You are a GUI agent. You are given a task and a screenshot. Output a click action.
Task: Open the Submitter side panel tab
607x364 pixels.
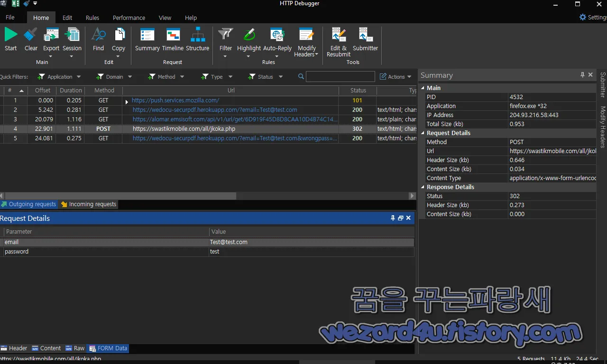click(x=603, y=85)
